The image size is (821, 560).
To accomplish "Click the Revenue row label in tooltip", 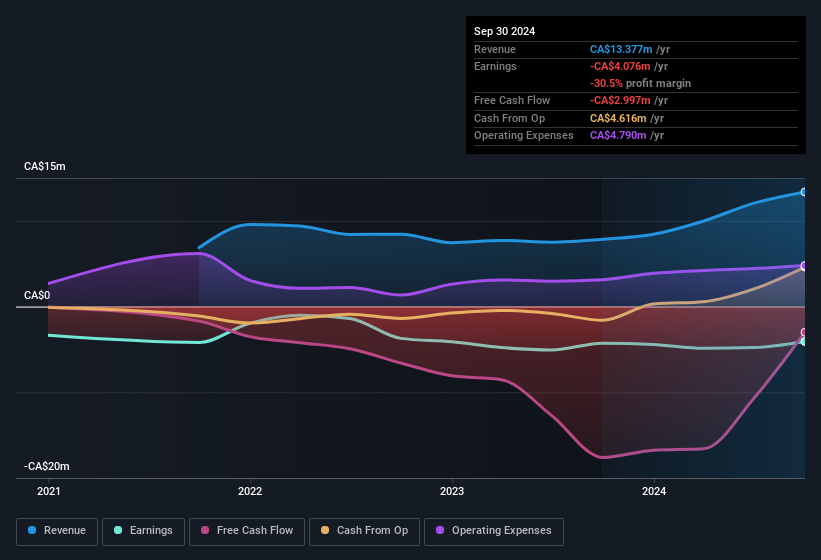I will [x=495, y=49].
